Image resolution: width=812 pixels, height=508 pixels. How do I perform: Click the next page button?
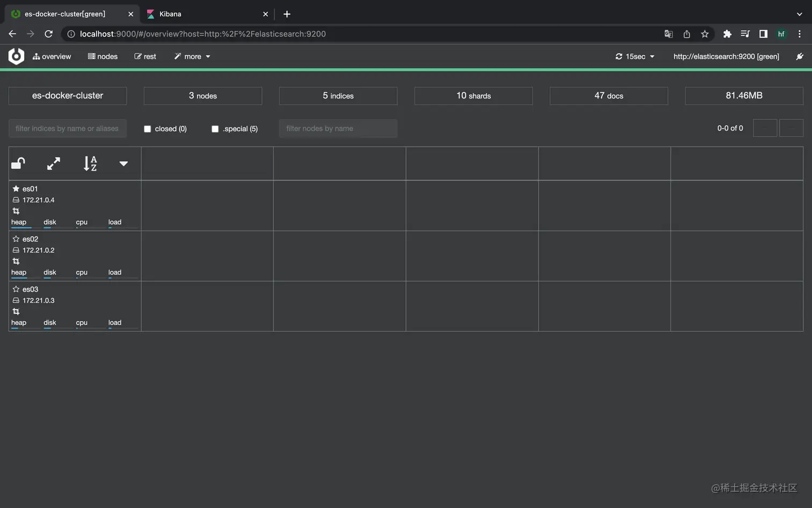(x=791, y=128)
